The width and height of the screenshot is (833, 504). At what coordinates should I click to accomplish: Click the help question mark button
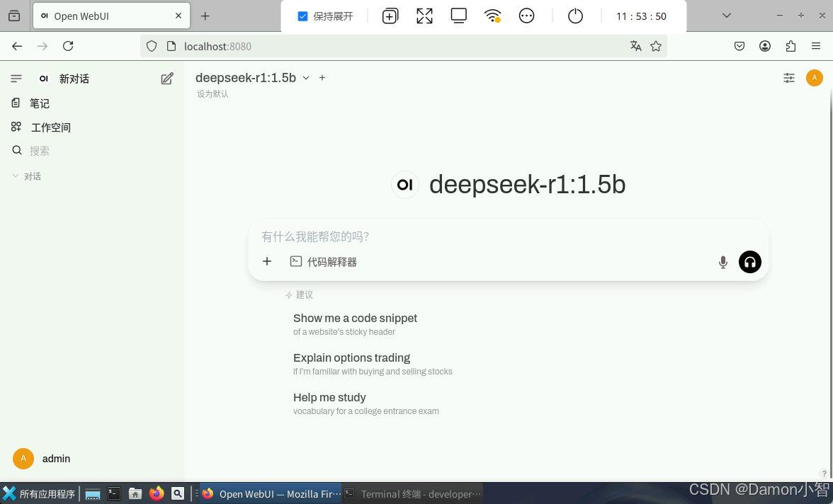[824, 474]
